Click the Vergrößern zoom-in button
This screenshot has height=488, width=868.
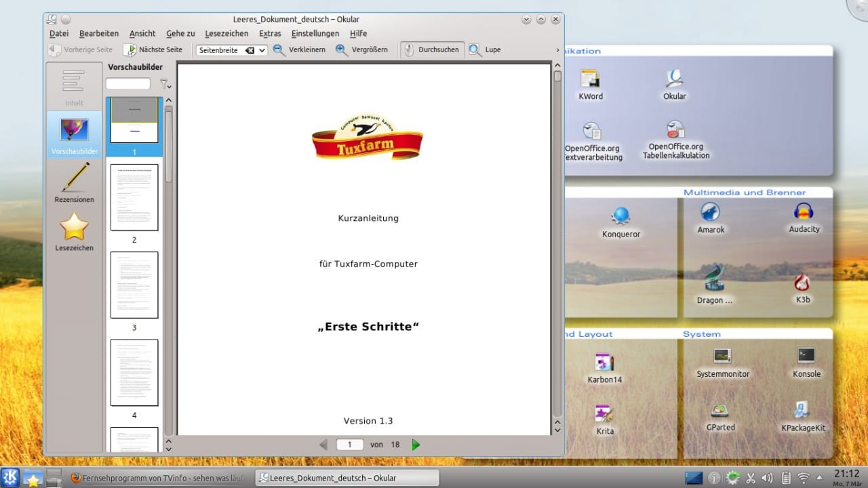tap(361, 49)
